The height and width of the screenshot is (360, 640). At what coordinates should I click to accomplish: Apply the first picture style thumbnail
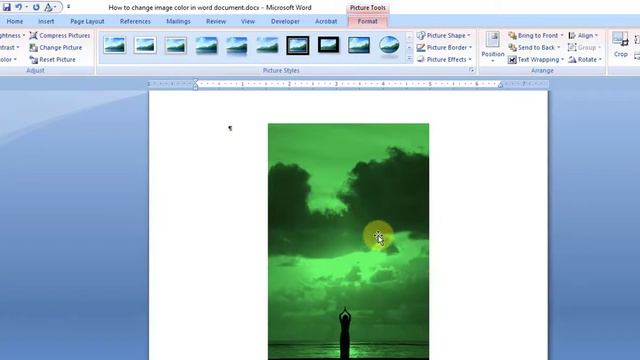pos(115,45)
